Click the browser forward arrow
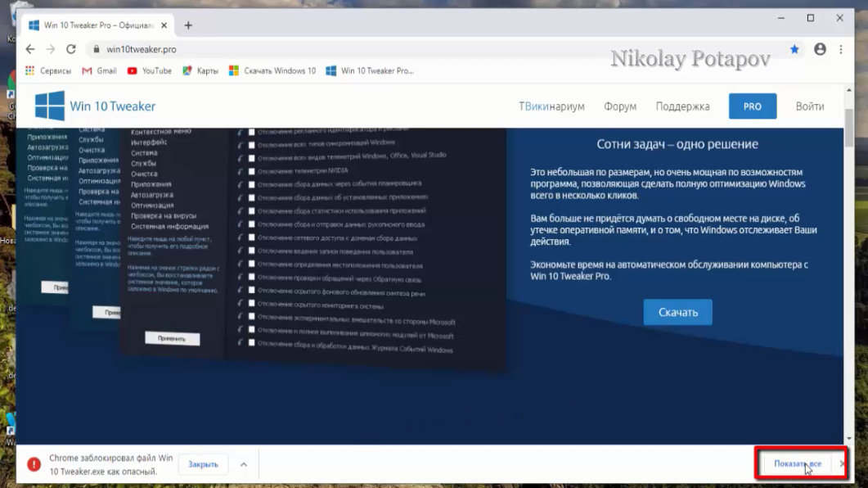This screenshot has width=868, height=488. 51,49
